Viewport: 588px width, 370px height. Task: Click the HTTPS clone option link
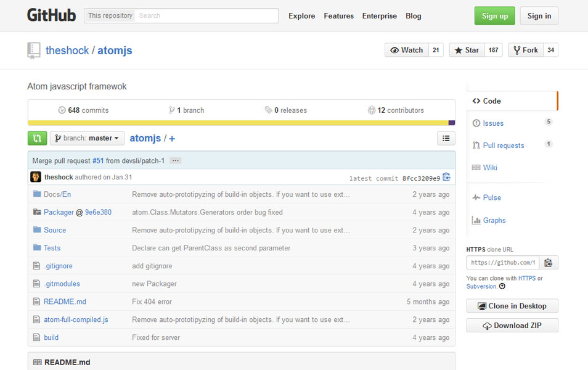[527, 278]
